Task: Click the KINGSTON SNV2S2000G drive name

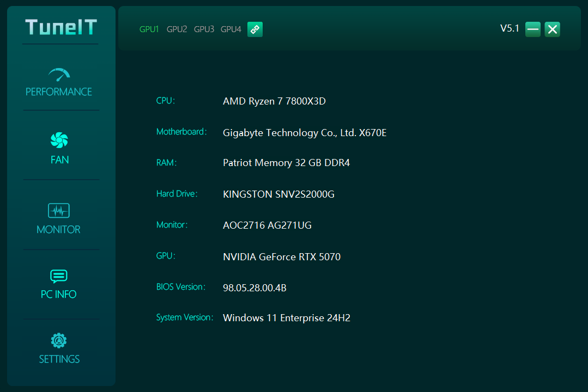Action: click(278, 194)
